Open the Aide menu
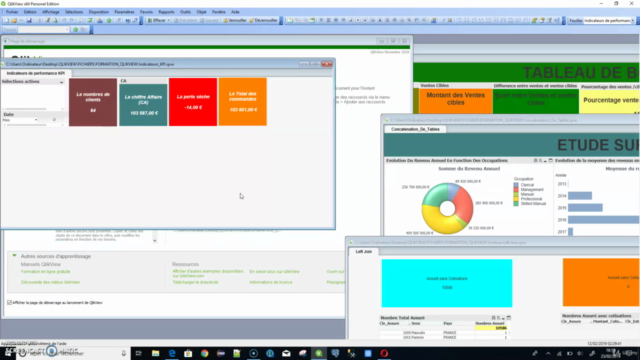Image resolution: width=640 pixels, height=360 pixels. [x=235, y=12]
